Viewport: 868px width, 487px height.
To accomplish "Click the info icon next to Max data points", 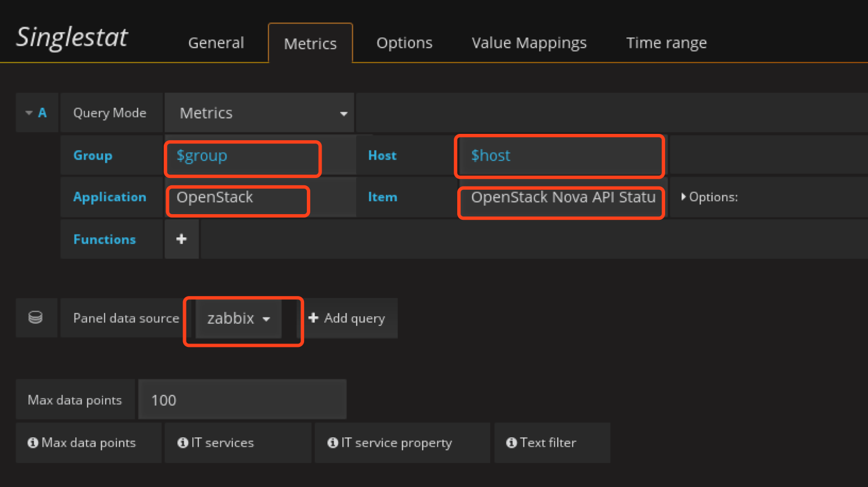I will pyautogui.click(x=33, y=443).
